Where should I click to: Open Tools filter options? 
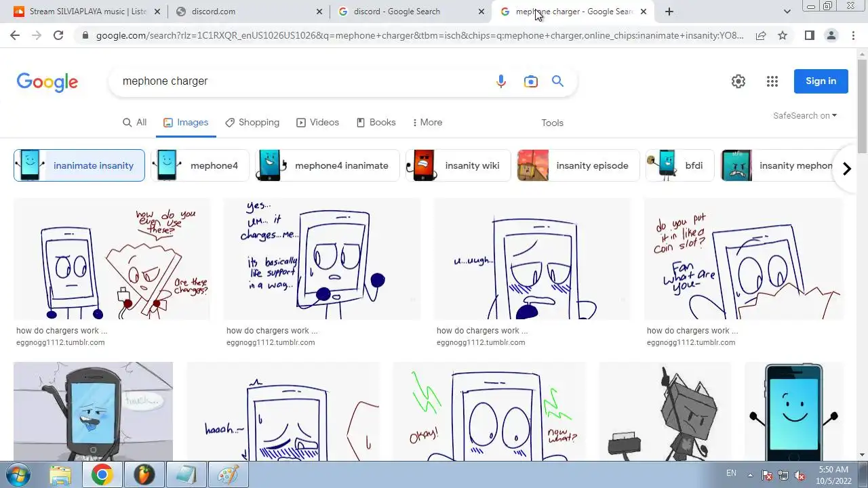552,123
